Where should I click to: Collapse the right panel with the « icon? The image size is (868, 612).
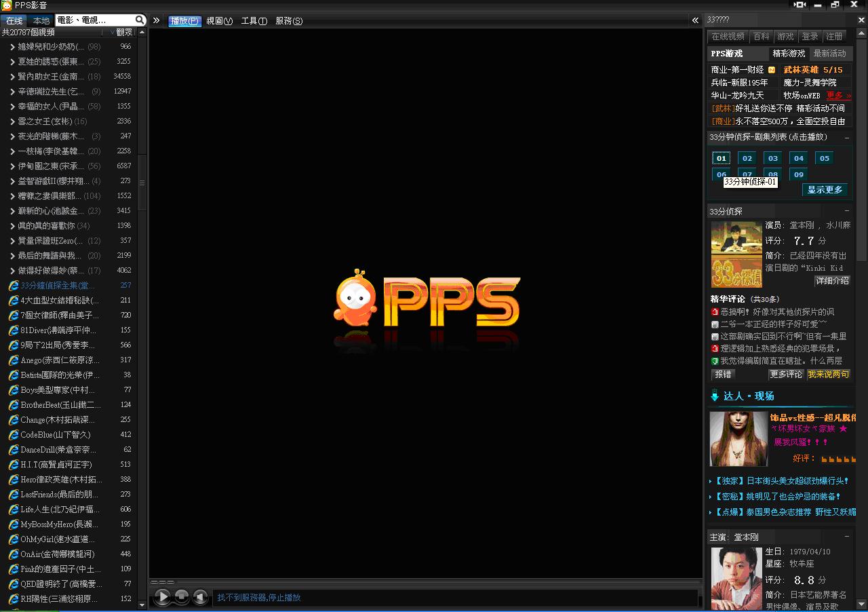pos(695,20)
